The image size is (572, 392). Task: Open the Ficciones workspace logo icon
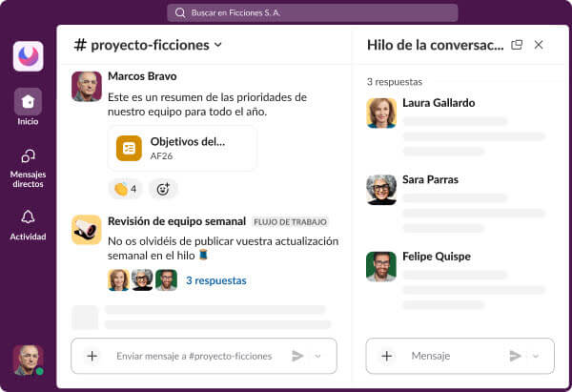pyautogui.click(x=28, y=55)
